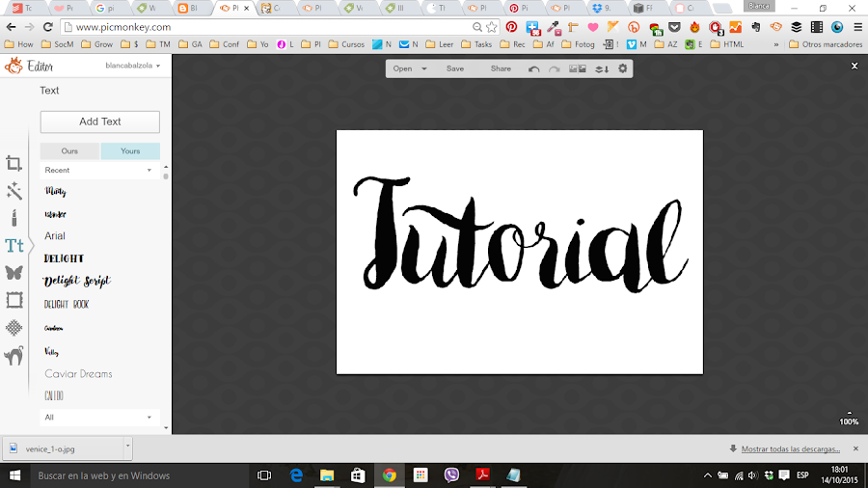Select the Tt Text tool
Screen dimensions: 868x488
(14, 245)
